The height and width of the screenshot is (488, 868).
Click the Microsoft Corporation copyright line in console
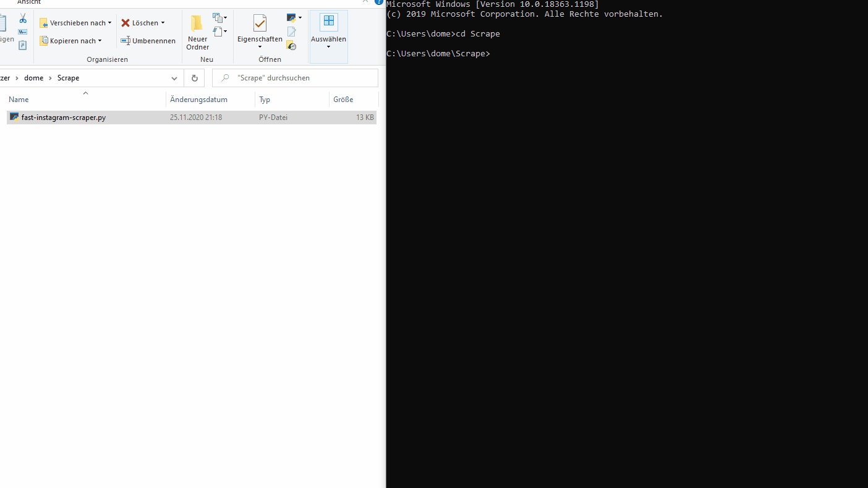coord(524,14)
